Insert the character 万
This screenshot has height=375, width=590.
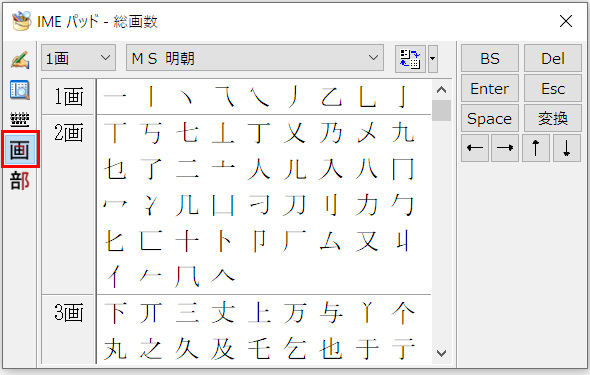point(295,313)
